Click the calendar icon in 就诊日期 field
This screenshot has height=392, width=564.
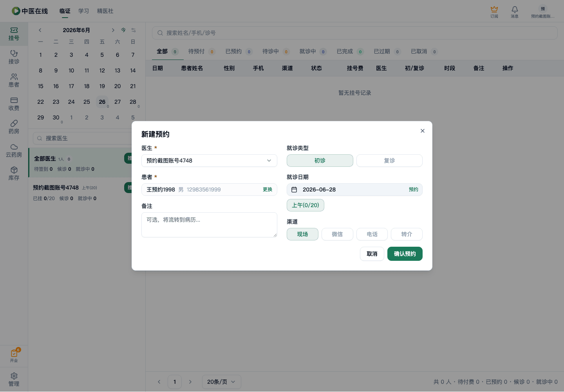pos(294,190)
